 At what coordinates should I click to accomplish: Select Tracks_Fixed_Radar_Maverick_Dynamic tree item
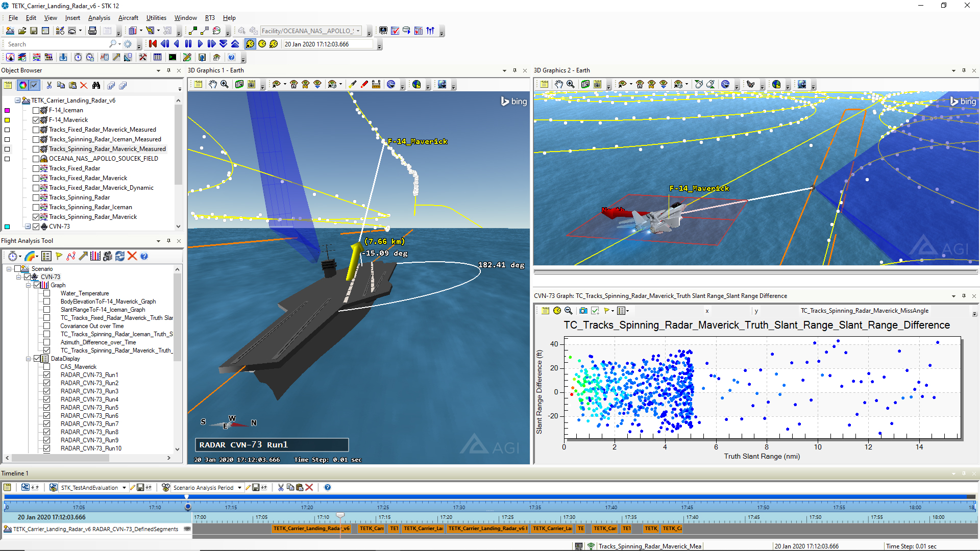point(101,188)
